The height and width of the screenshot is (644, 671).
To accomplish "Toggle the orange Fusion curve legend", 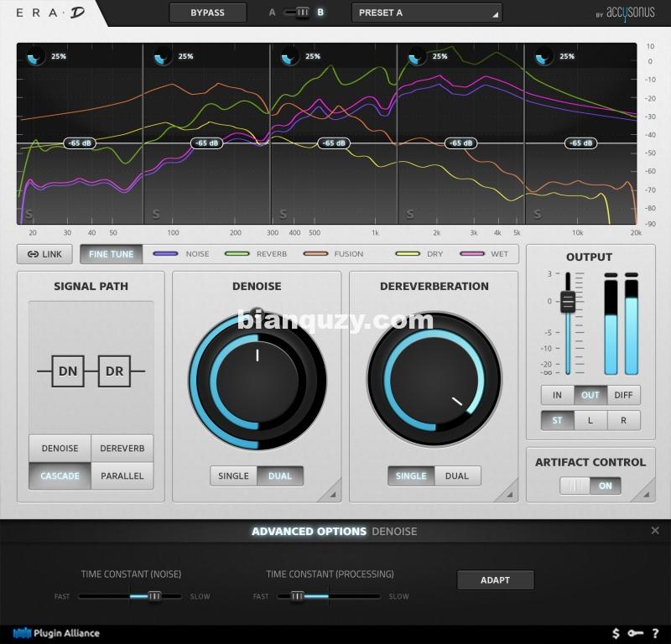I will pos(333,254).
